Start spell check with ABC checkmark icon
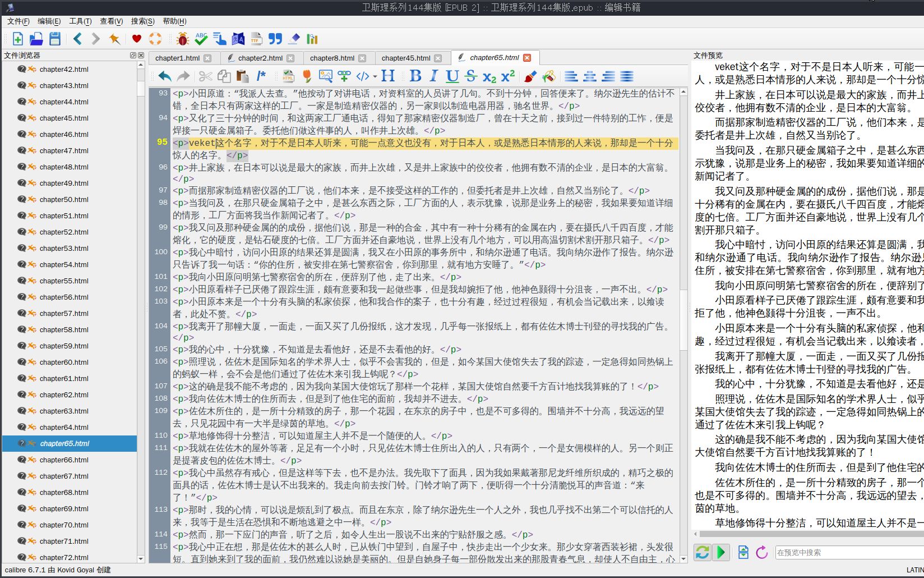 [201, 39]
